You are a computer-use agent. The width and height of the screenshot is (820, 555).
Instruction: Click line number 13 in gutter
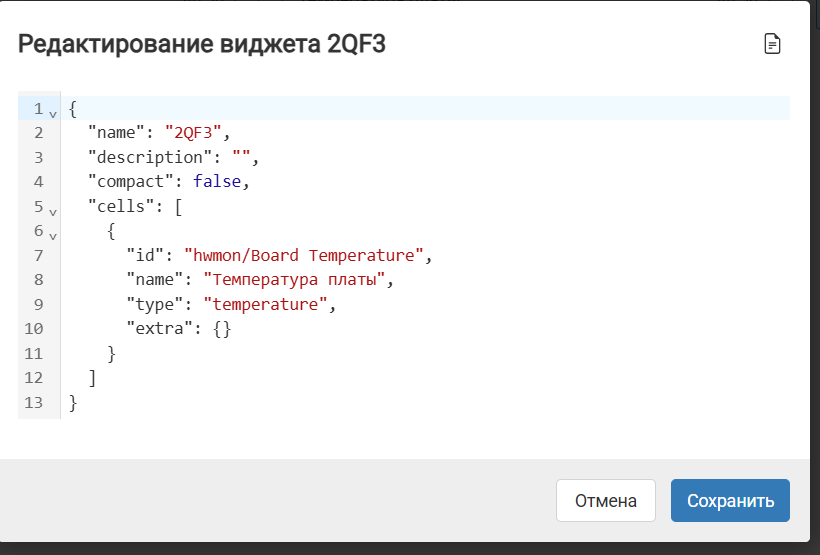33,403
